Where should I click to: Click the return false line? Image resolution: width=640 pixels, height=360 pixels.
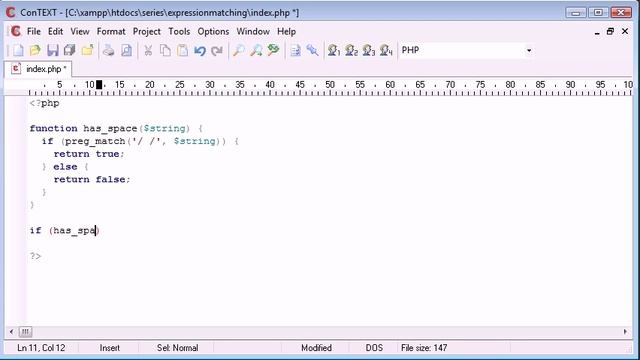point(92,180)
